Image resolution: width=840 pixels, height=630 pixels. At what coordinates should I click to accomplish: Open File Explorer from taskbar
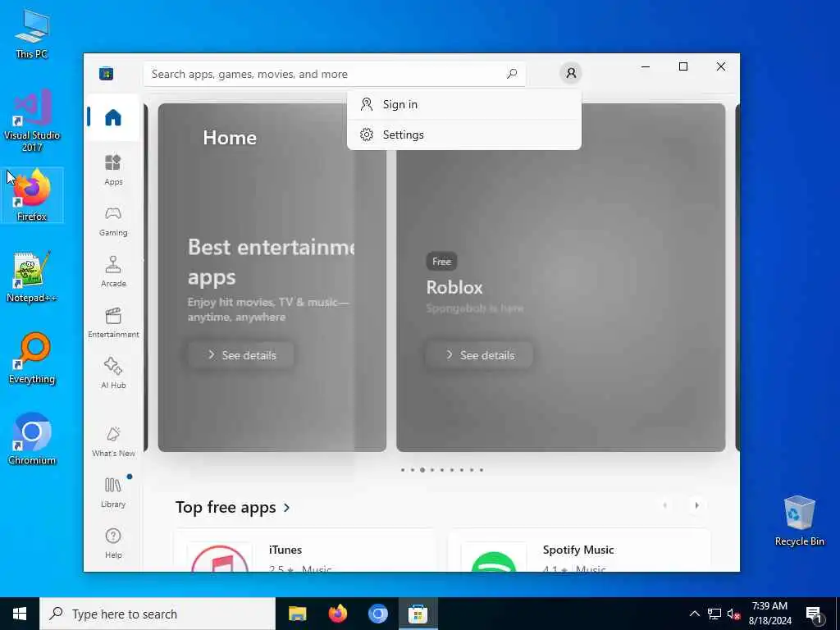297,614
